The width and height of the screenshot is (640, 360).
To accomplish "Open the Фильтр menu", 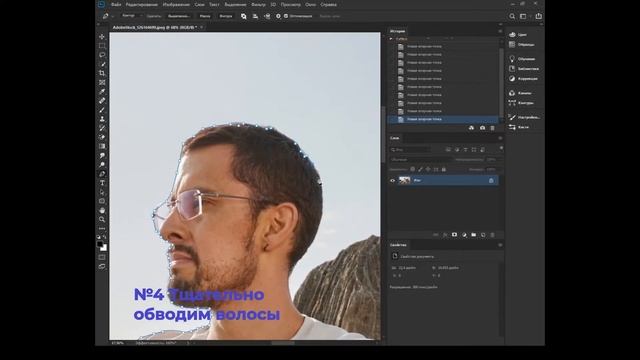I will (x=258, y=4).
